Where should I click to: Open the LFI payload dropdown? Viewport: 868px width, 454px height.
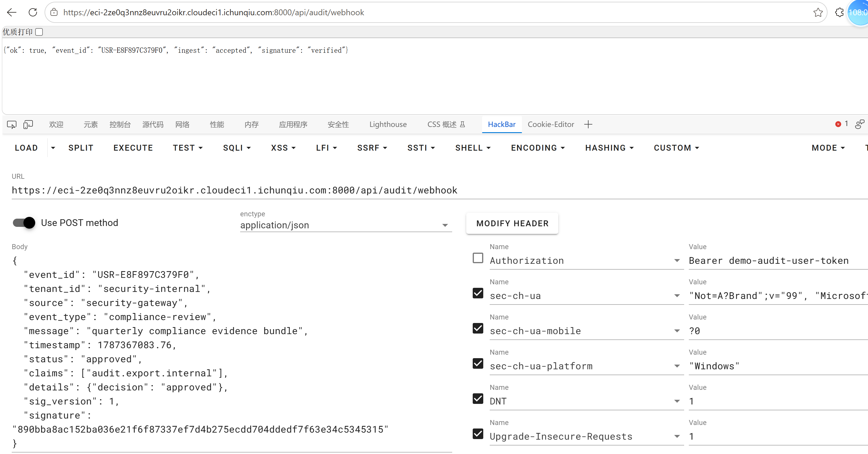click(326, 148)
